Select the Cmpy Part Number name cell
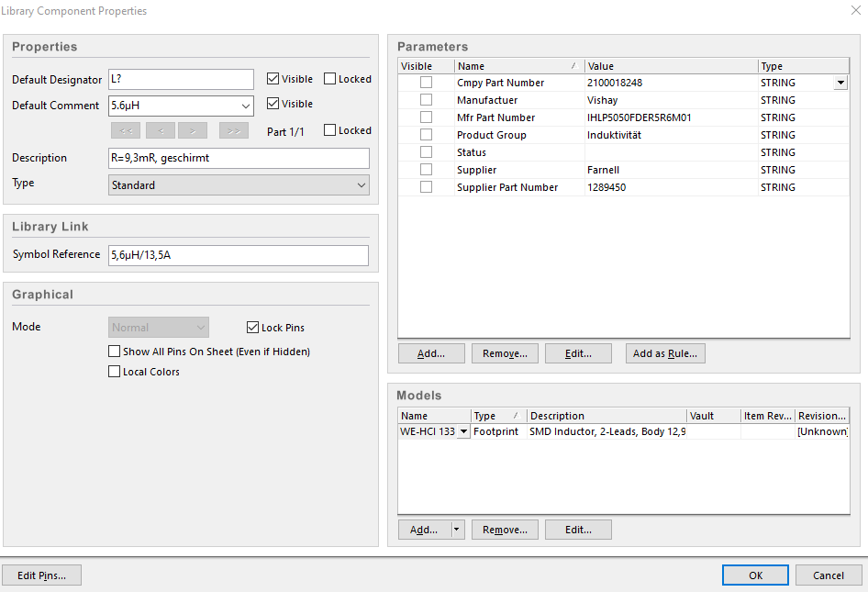Viewport: 868px width, 592px height. pyautogui.click(x=519, y=83)
